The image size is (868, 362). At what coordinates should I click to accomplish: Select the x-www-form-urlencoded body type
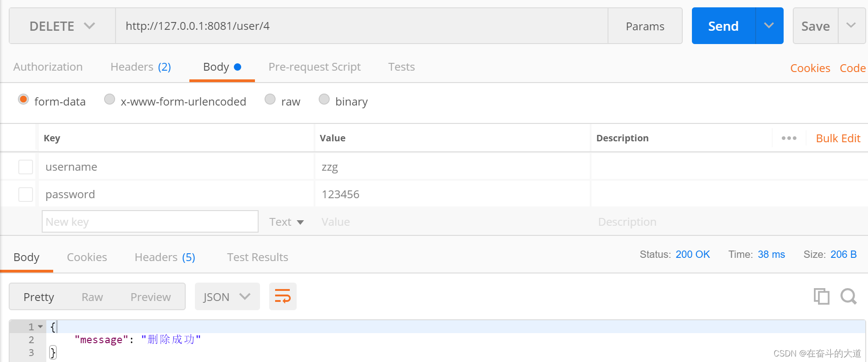click(x=110, y=100)
